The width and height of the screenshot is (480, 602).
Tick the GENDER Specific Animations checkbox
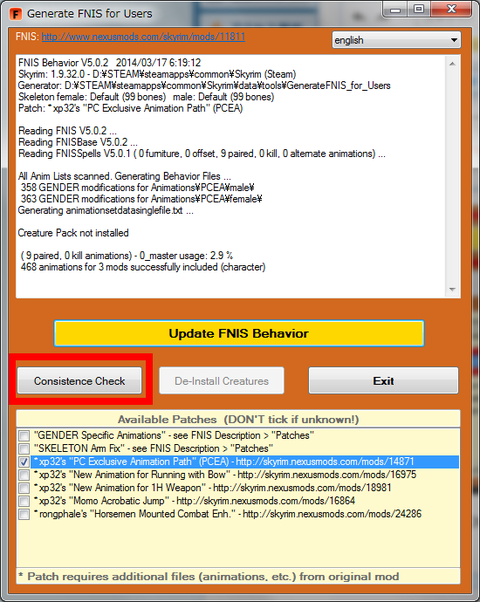(24, 436)
